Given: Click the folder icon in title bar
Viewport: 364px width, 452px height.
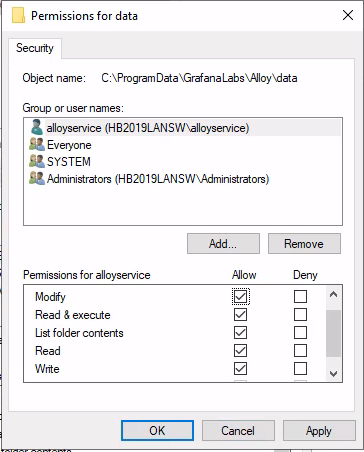Looking at the screenshot, I should tap(18, 15).
